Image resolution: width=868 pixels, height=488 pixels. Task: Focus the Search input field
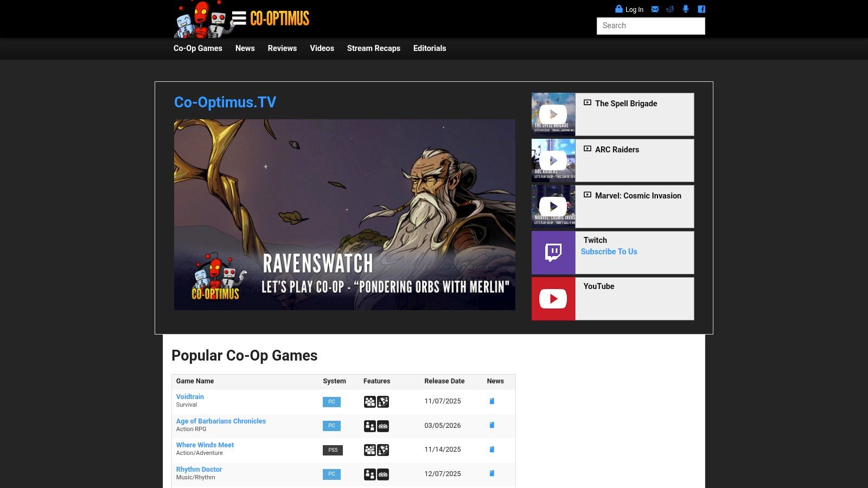tap(650, 26)
